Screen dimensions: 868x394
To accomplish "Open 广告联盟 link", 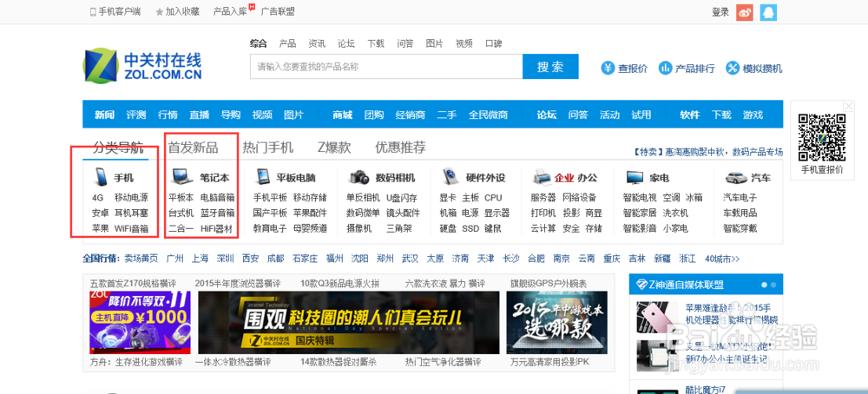I will 278,11.
